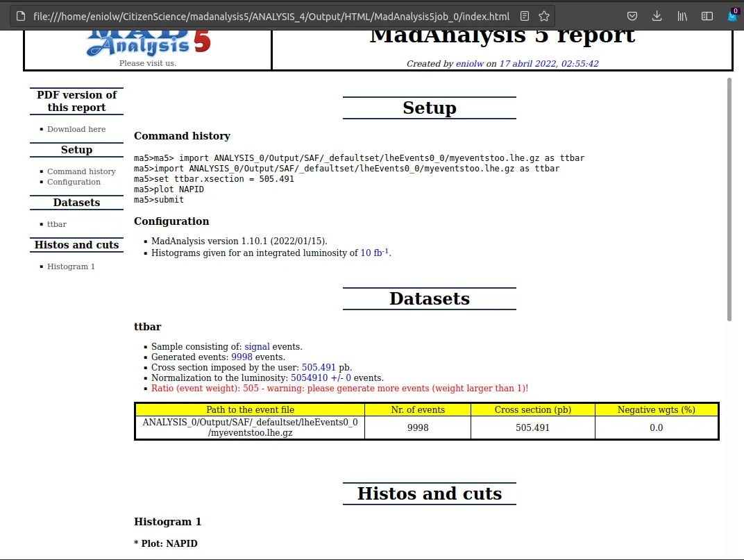
Task: Open the 'ttbar' dataset sidebar link
Action: point(56,224)
